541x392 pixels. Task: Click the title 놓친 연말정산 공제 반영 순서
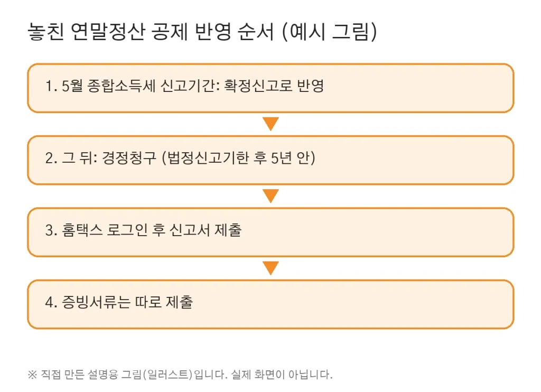151,32
